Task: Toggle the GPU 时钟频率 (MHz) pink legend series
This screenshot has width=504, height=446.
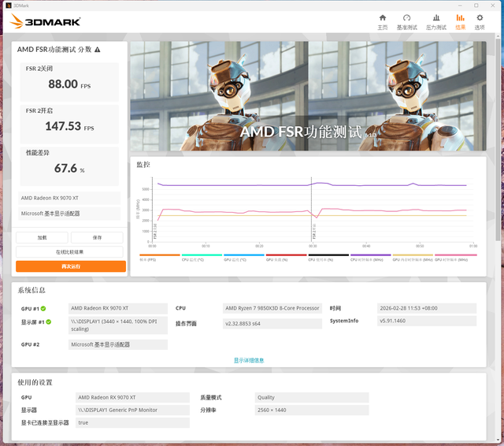Action: click(x=455, y=257)
